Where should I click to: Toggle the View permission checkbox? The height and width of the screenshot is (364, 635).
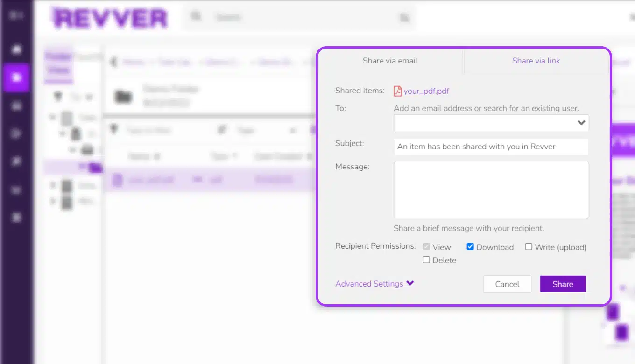(426, 247)
